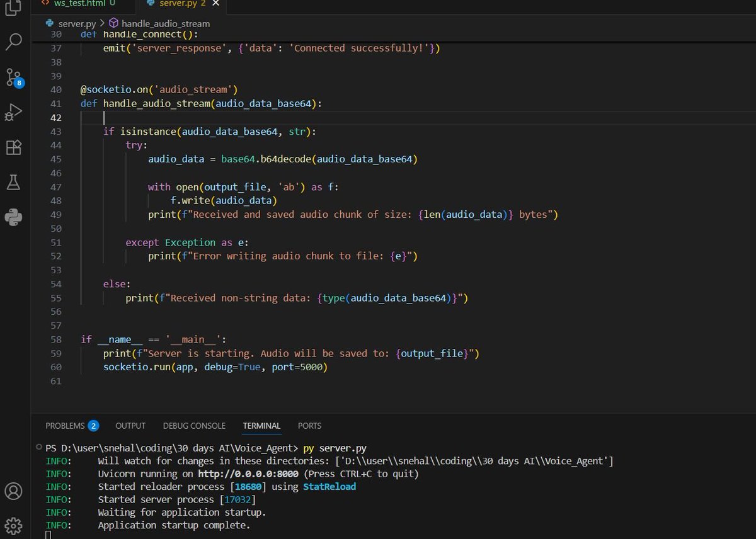Image resolution: width=756 pixels, height=539 pixels.
Task: Switch to the PORTS panel tab
Action: (x=309, y=426)
